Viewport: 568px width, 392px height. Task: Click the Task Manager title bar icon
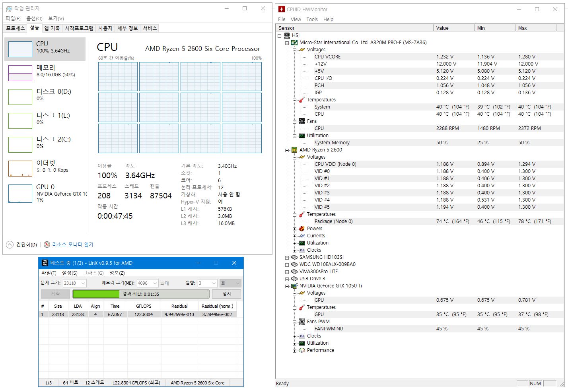(9, 8)
